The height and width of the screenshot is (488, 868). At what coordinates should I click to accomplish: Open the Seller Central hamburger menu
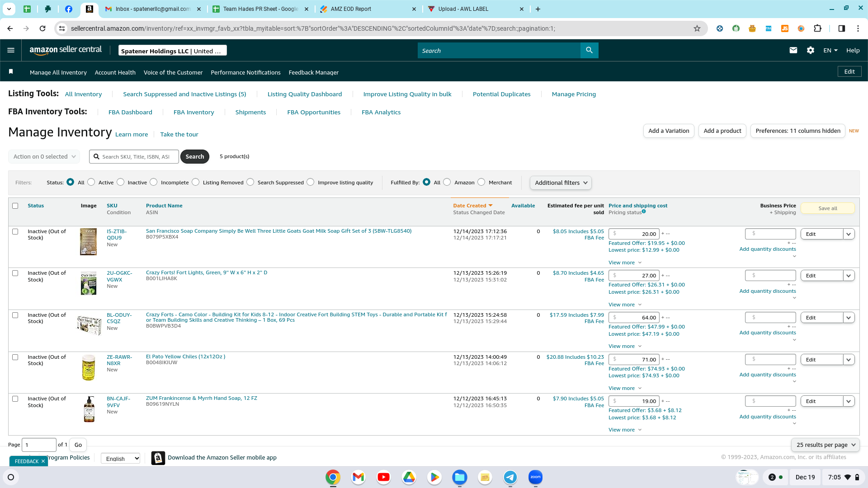coord(11,50)
